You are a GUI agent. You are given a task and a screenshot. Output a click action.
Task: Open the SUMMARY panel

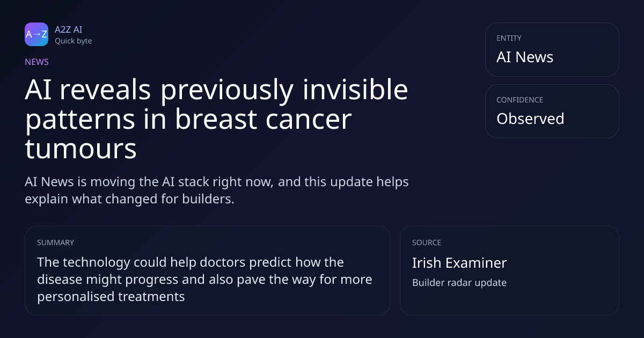pos(207,270)
